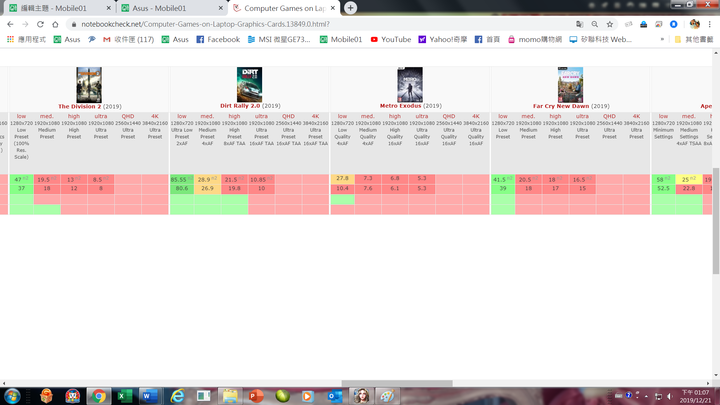Image resolution: width=720 pixels, height=405 pixels.
Task: Open the Windows Start button
Action: pos(11,396)
